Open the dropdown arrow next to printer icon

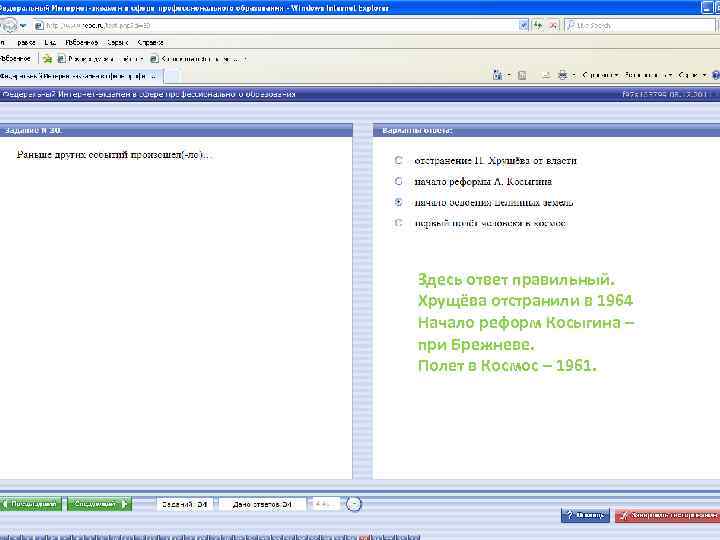pos(574,75)
